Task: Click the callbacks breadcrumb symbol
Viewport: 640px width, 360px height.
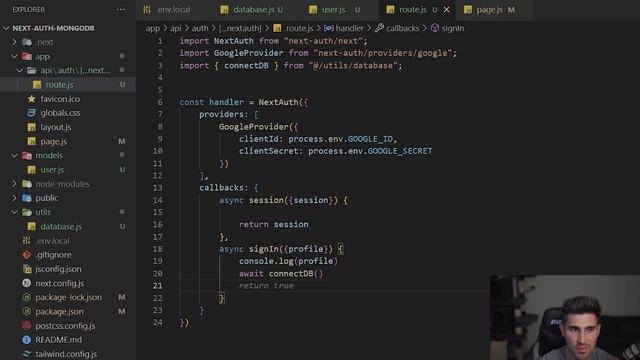Action: pyautogui.click(x=402, y=28)
